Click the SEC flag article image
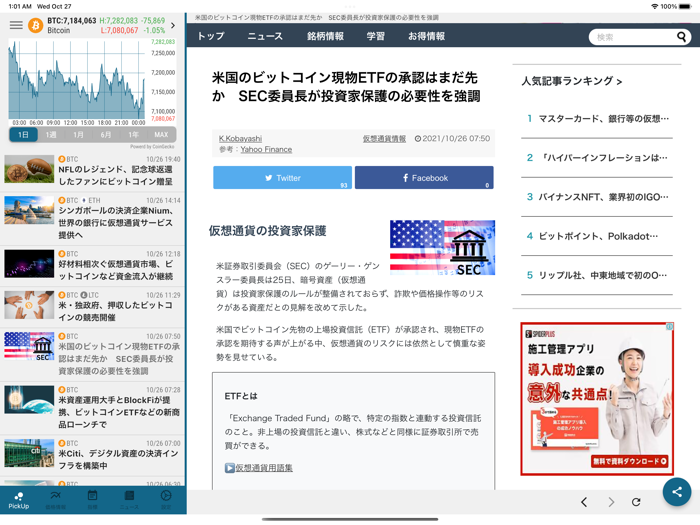 pyautogui.click(x=442, y=247)
